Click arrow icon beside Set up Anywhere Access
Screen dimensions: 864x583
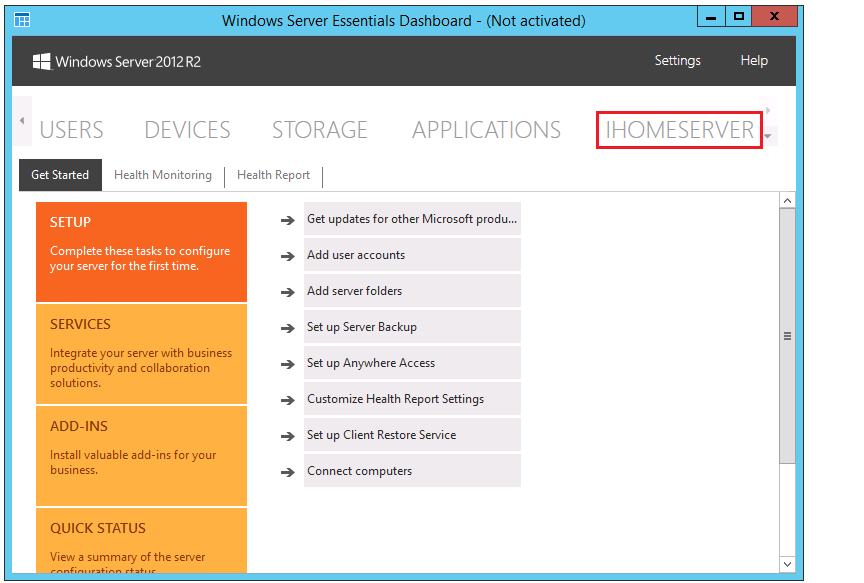(288, 364)
